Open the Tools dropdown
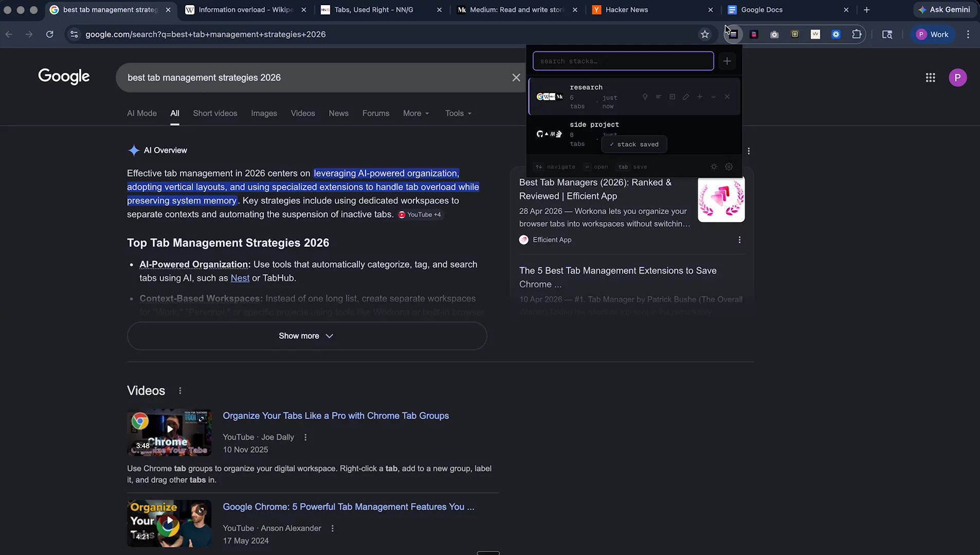The width and height of the screenshot is (980, 555). pos(458,113)
